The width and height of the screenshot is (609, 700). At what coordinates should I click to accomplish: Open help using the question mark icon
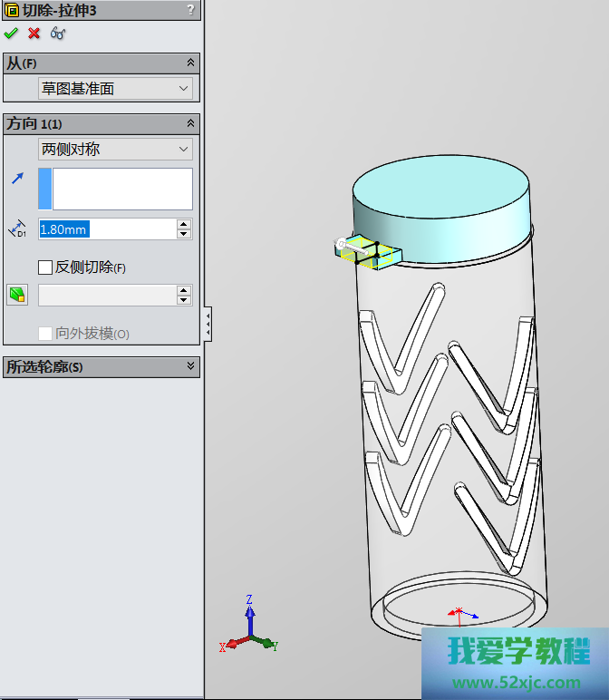190,10
